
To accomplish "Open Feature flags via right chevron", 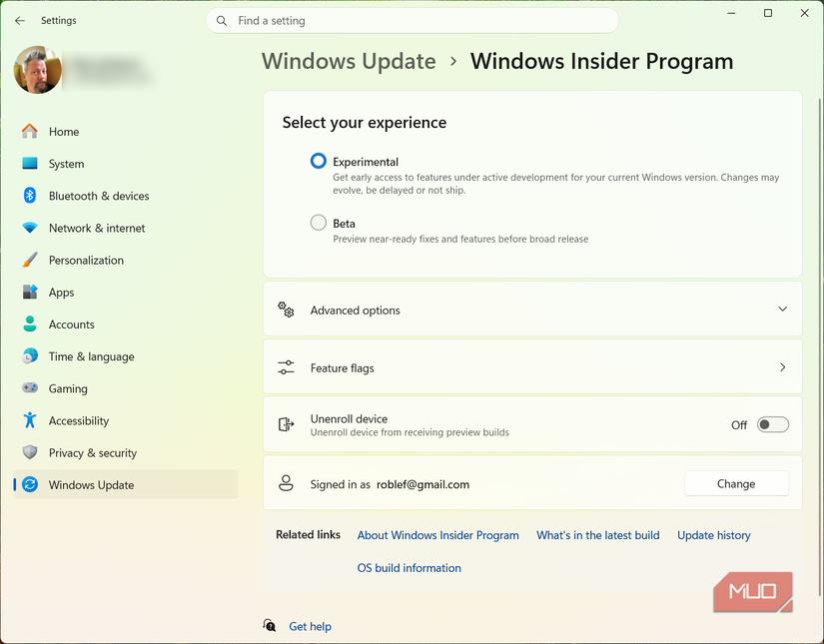I will coord(782,367).
